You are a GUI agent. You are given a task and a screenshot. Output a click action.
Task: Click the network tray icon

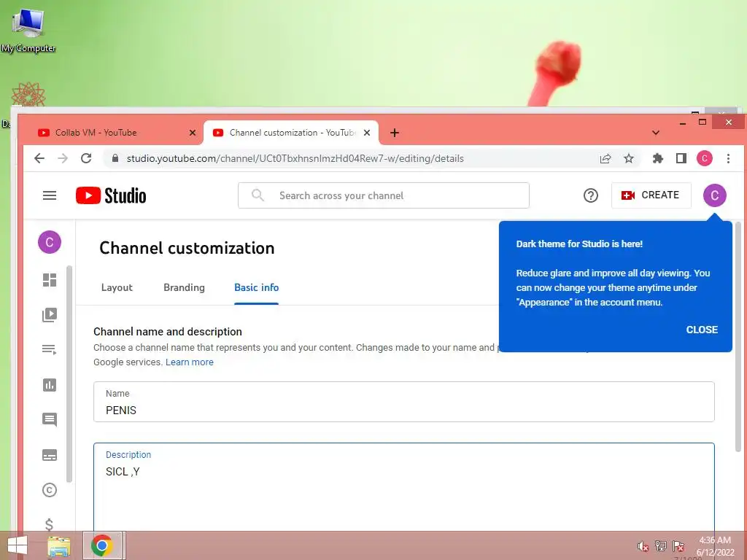pos(661,546)
